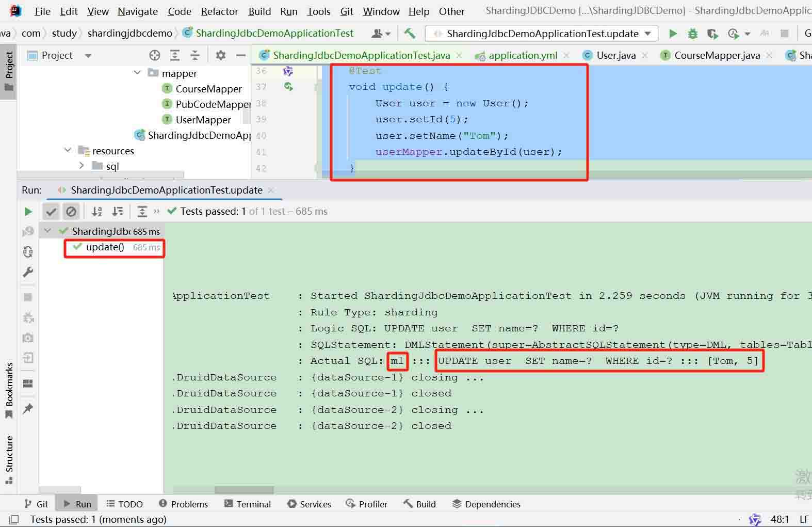Viewport: 812px width, 527px height.
Task: Open the Refactor menu
Action: tap(219, 11)
